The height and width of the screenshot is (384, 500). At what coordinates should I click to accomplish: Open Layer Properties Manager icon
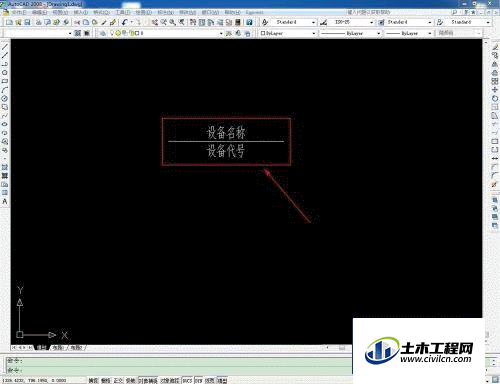[103, 33]
